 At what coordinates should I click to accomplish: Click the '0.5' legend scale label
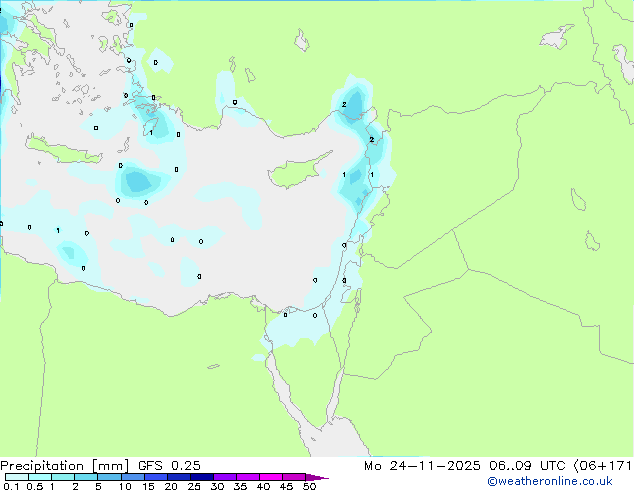click(35, 486)
